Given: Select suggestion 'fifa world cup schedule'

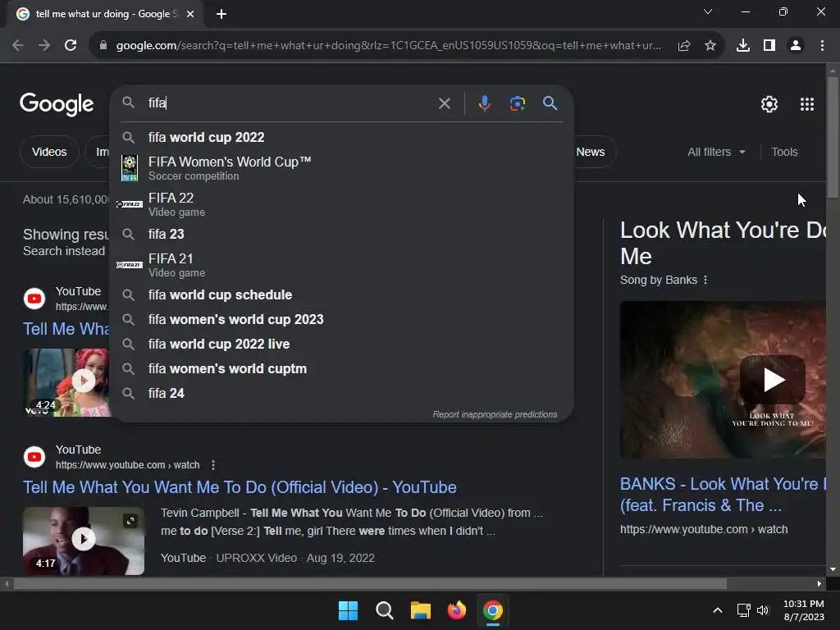Looking at the screenshot, I should (342, 294).
